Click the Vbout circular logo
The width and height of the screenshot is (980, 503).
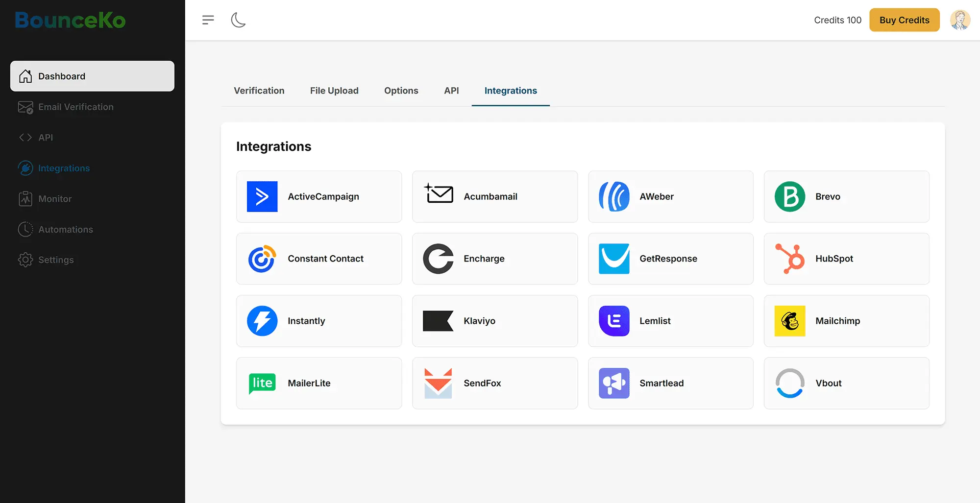click(790, 383)
